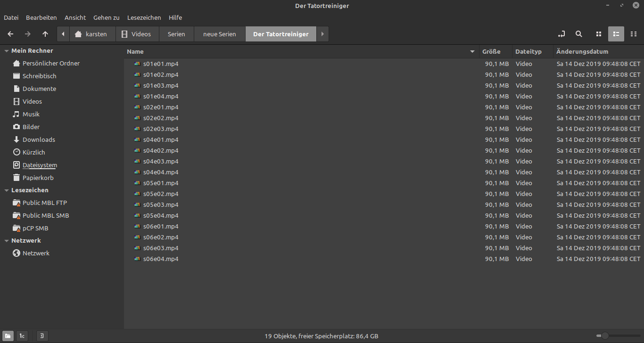Select Der Tatortreiniger path button
The height and width of the screenshot is (343, 644).
coord(281,34)
